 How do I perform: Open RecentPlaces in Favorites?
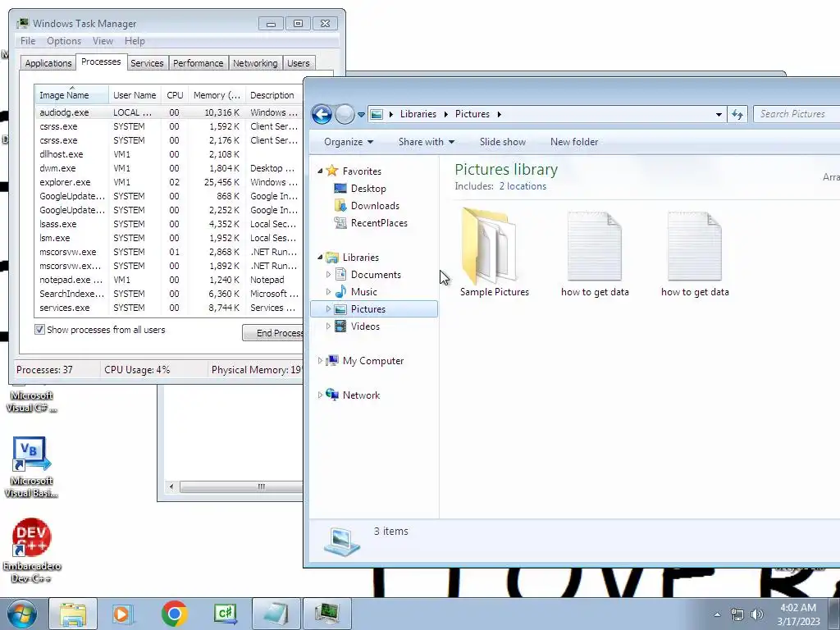pos(379,223)
